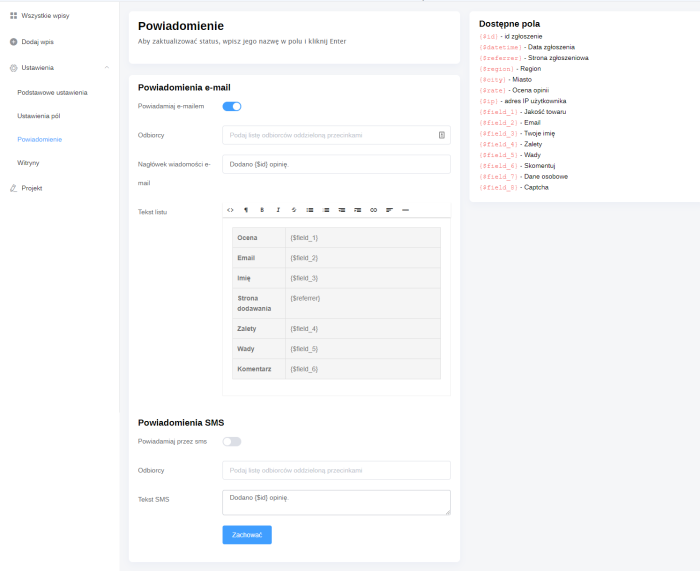Open "Podstawowe ustawienia" submenu item
Image resolution: width=700 pixels, height=571 pixels.
tap(52, 92)
